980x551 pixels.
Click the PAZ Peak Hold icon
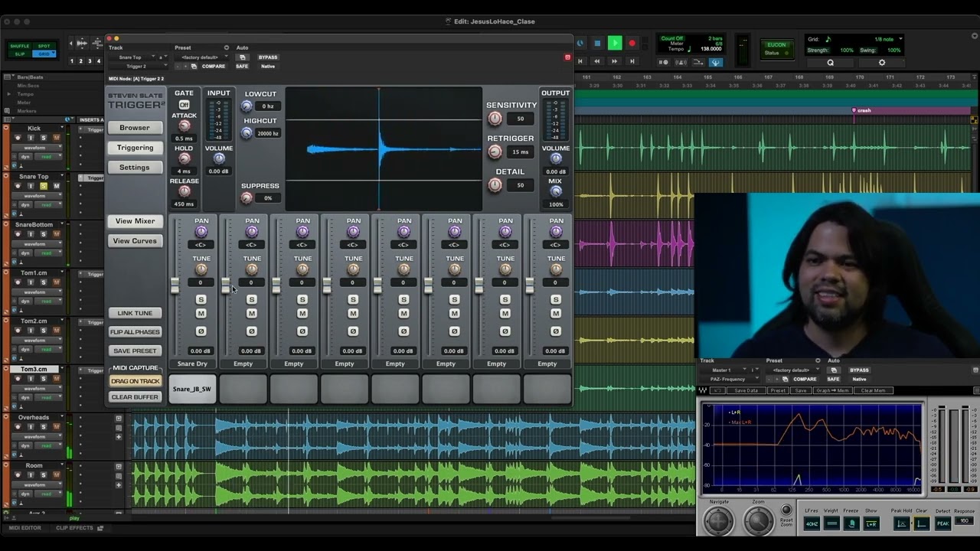(902, 523)
